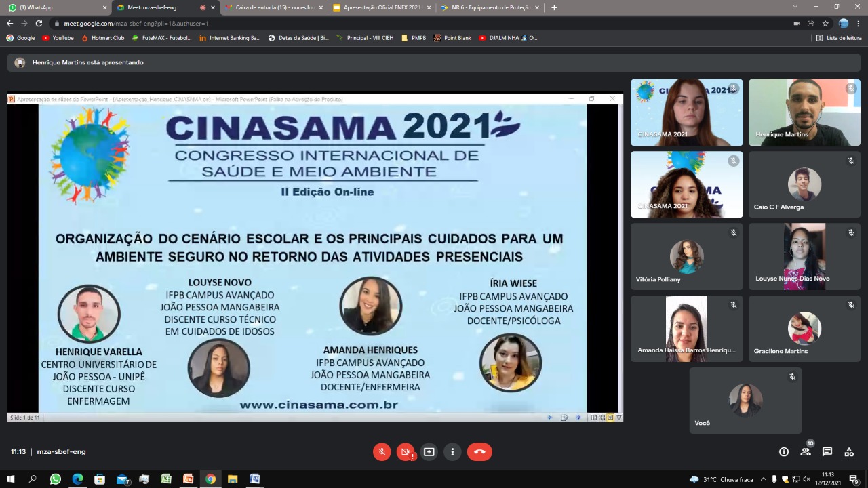Toggle the Windows taskbar volume icon
Viewport: 868px width, 488px height.
(x=806, y=479)
